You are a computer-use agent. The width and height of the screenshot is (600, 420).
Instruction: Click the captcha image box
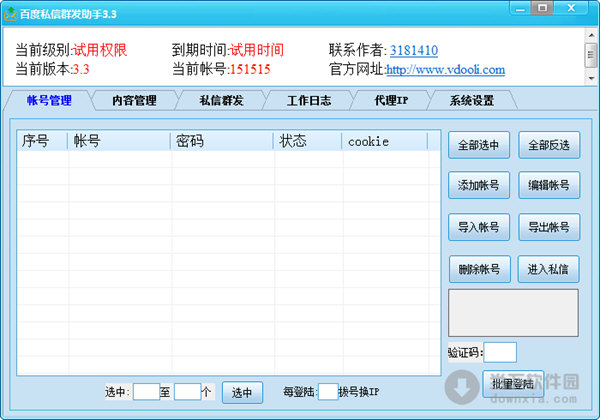coord(513,313)
